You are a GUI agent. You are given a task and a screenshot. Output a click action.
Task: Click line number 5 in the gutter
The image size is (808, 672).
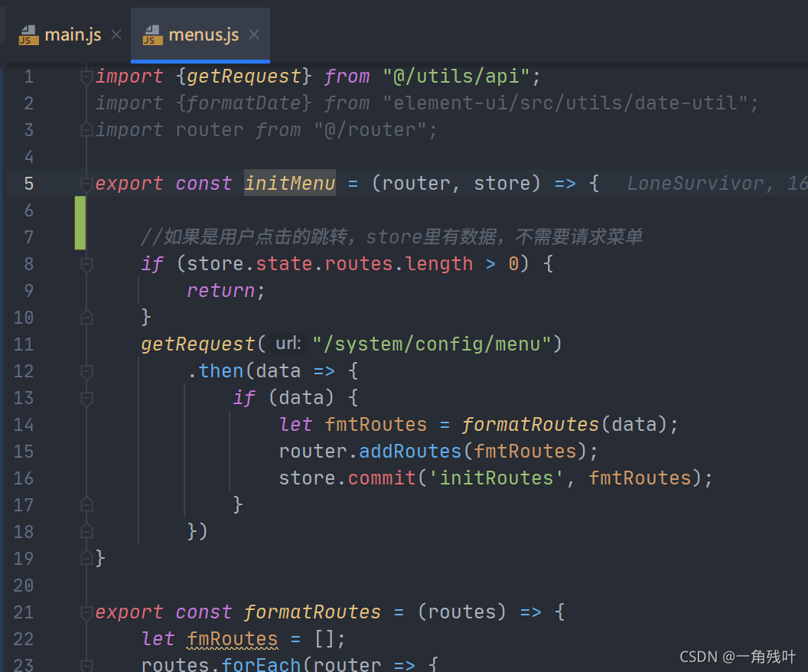tap(29, 184)
